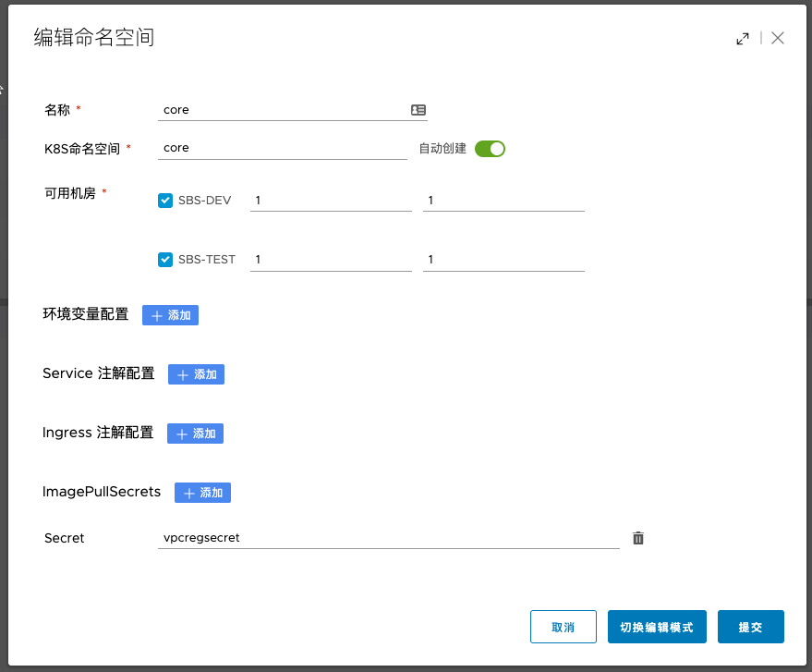Close the edit namespace dialog
The width and height of the screenshot is (812, 672).
point(778,38)
